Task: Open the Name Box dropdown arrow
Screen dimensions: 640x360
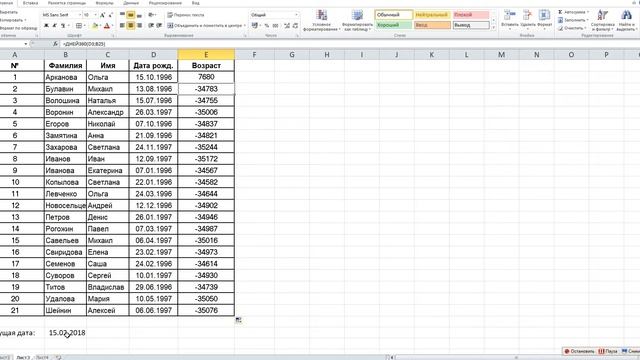Action: pyautogui.click(x=26, y=44)
